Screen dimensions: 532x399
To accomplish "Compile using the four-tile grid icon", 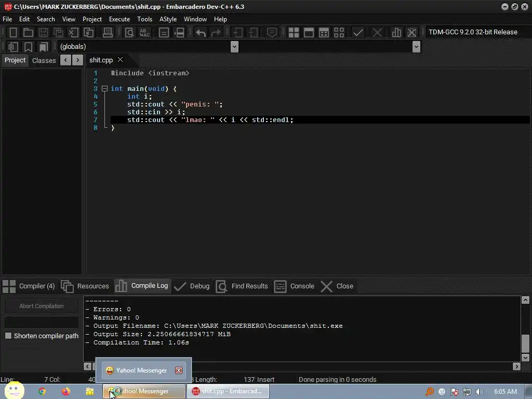I will coord(294,33).
